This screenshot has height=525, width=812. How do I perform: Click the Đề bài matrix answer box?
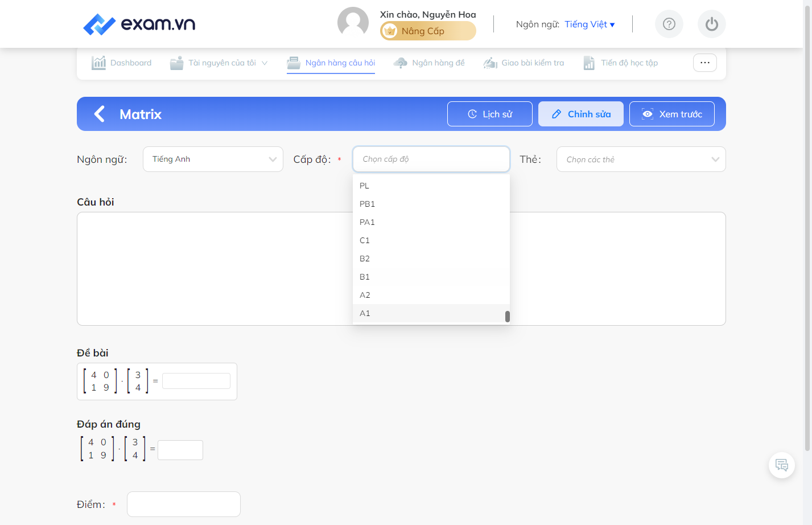(x=196, y=381)
